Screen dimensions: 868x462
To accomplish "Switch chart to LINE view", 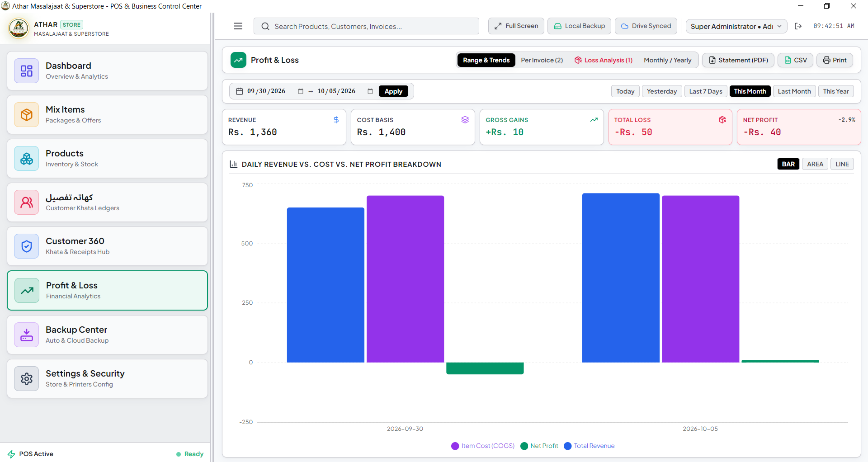I will click(x=842, y=164).
